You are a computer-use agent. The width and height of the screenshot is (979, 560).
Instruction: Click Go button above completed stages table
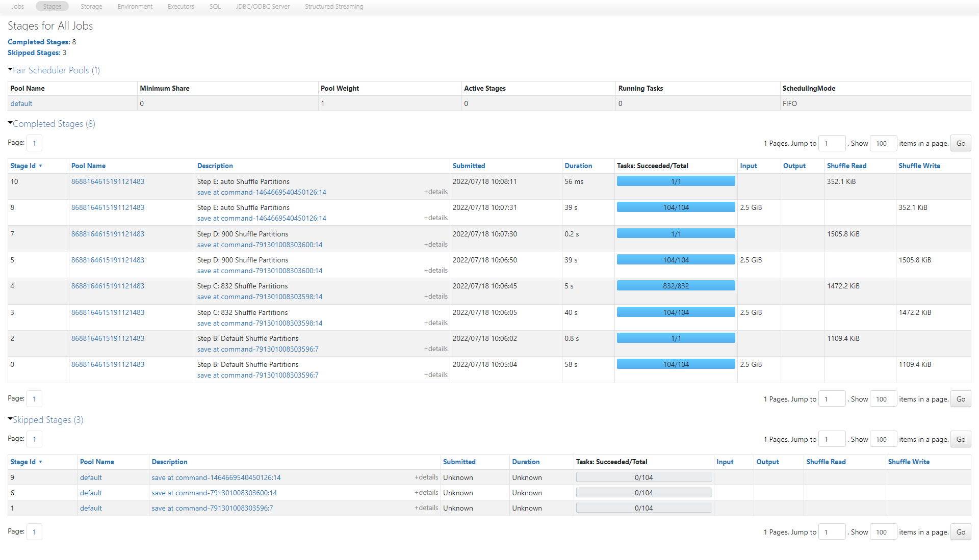point(961,143)
